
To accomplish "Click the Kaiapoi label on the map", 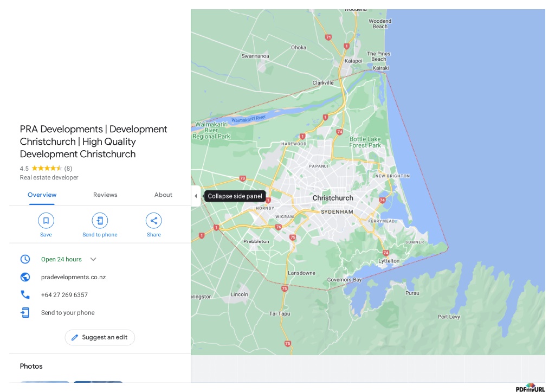I will (x=353, y=61).
